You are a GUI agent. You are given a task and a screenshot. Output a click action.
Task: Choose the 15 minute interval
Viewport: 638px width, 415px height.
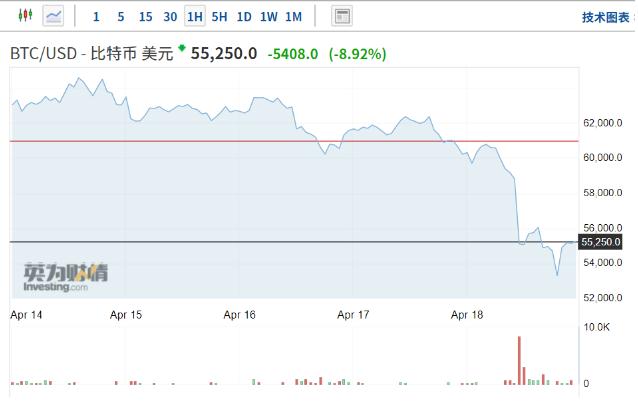(x=146, y=17)
